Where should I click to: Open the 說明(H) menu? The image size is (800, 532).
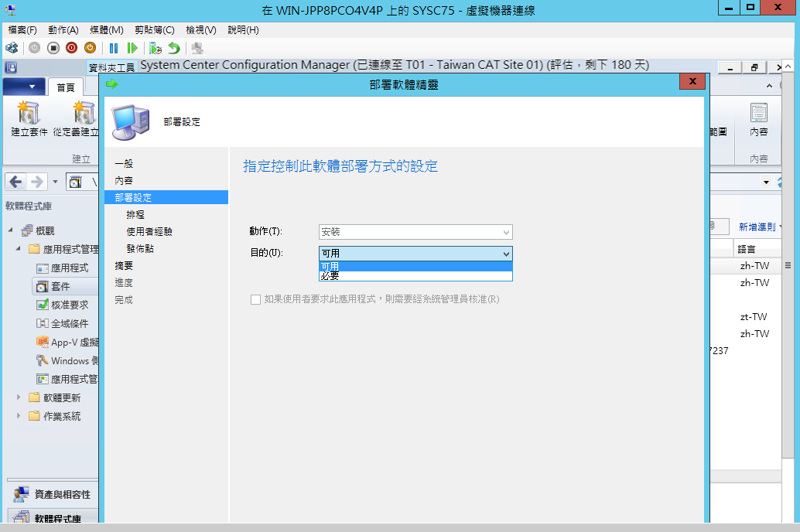point(244,30)
